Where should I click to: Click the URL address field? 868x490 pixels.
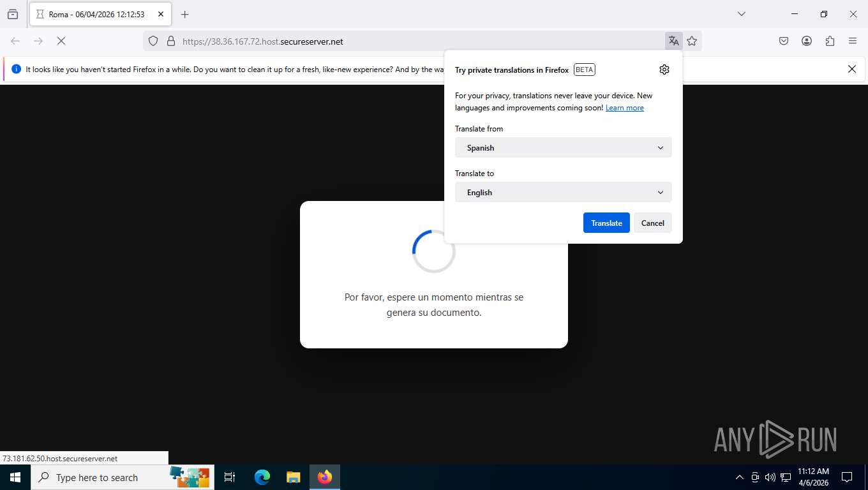pyautogui.click(x=421, y=41)
